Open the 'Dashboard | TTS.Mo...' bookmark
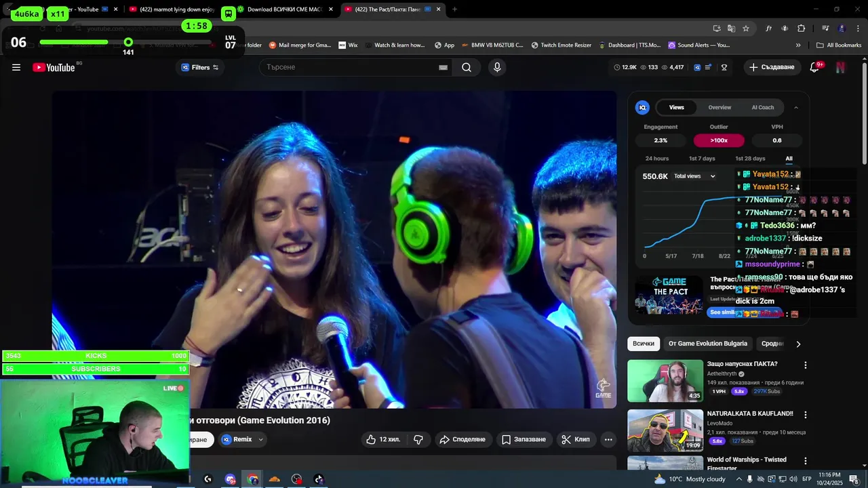 [x=630, y=45]
